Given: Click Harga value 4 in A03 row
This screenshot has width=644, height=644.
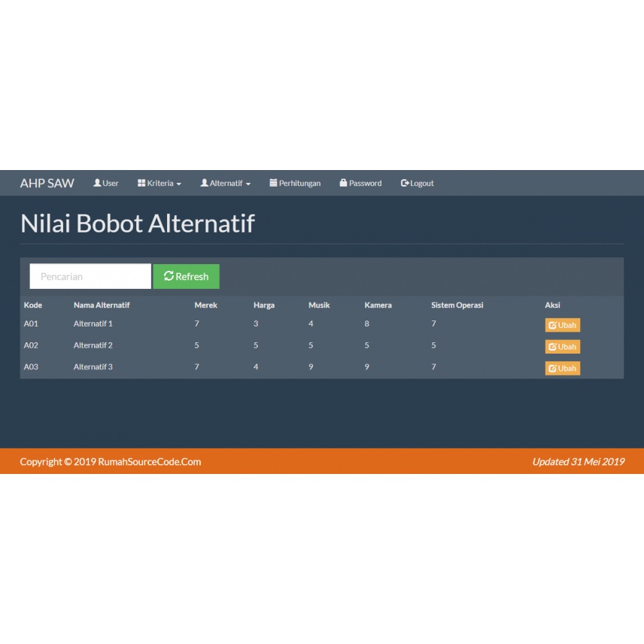Looking at the screenshot, I should [x=256, y=367].
